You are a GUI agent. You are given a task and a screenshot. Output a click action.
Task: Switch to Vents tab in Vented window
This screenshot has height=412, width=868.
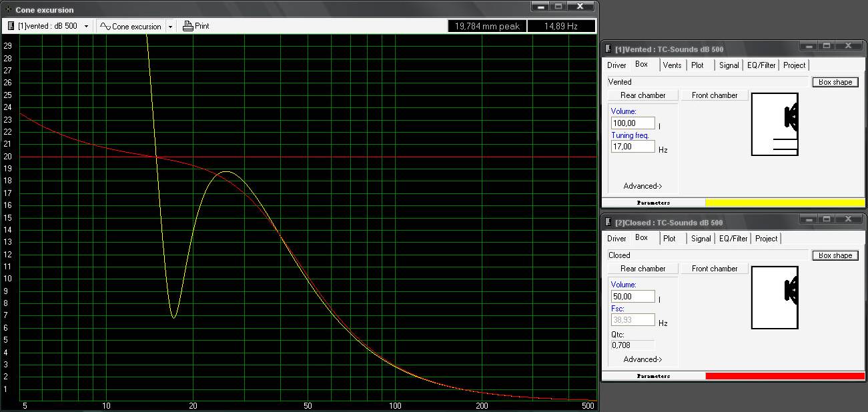coord(672,65)
